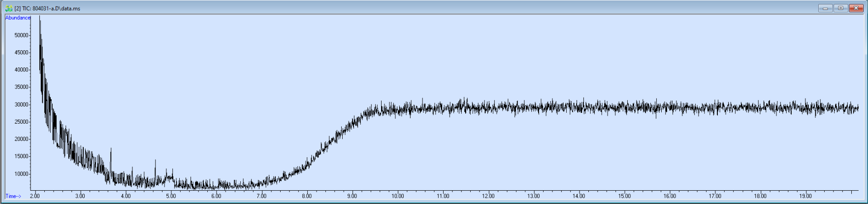The image size is (868, 204).
Task: Click the 10.00 time axis label
Action: tap(398, 196)
